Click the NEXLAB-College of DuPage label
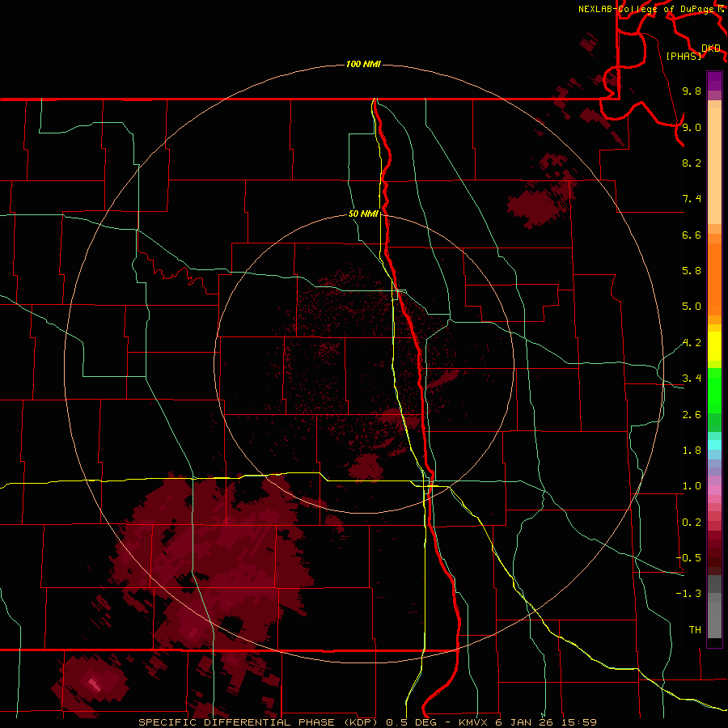The height and width of the screenshot is (728, 728). (x=646, y=9)
